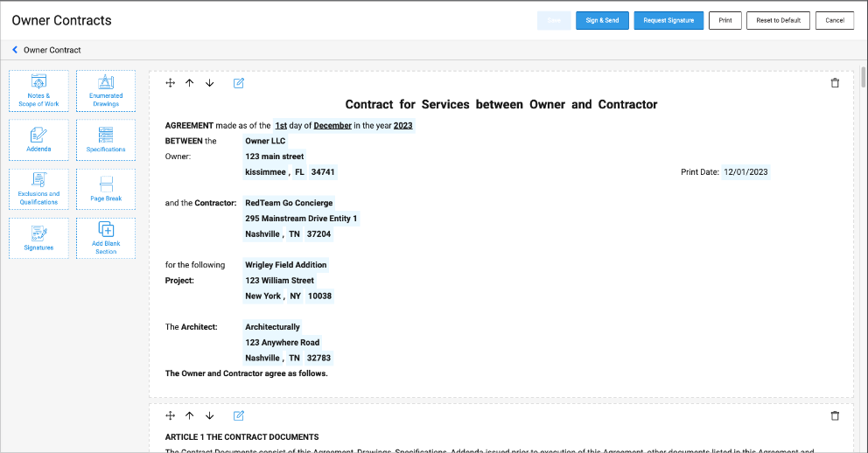This screenshot has height=453, width=868.
Task: Add the Addenda section
Action: pos(38,140)
